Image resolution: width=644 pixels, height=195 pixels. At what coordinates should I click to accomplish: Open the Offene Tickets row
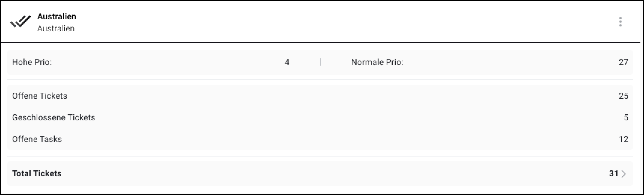tap(40, 96)
